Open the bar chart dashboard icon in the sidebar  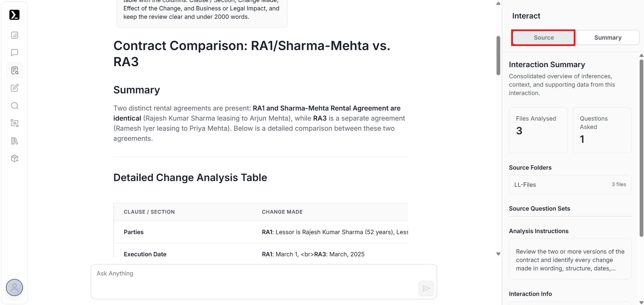click(14, 35)
